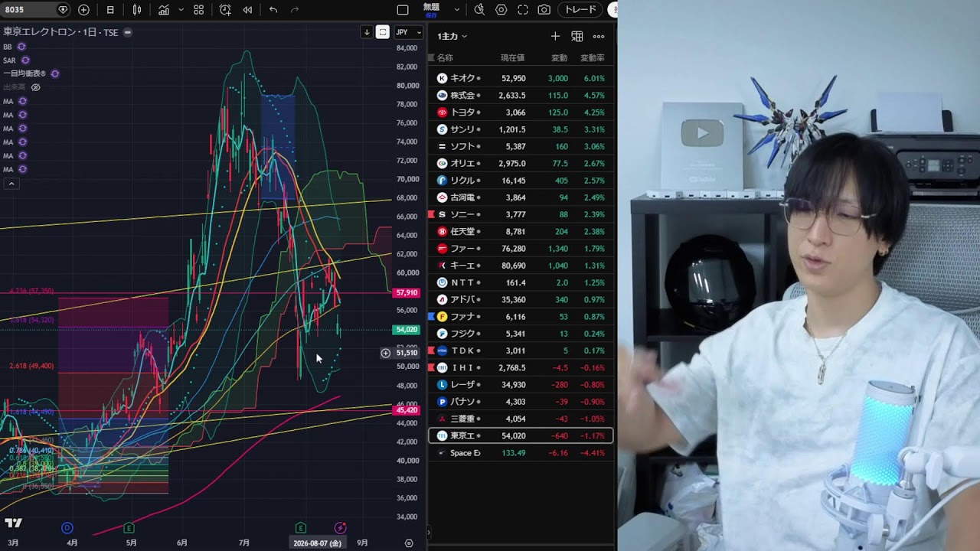Click the down arrow button left of JPY
The height and width of the screenshot is (551, 980).
tap(367, 32)
